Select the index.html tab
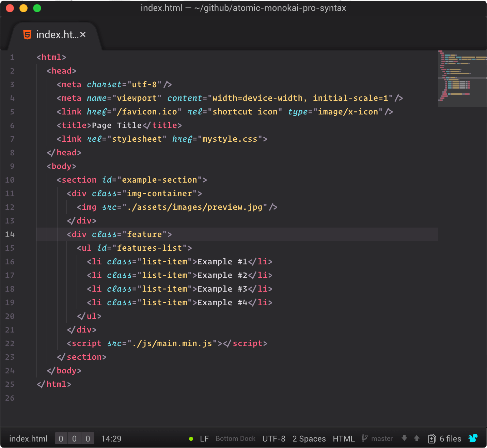487x448 pixels. pos(54,34)
